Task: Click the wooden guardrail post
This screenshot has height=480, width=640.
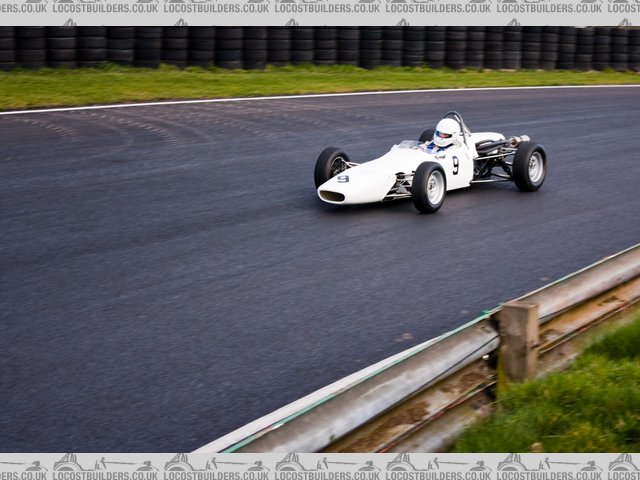Action: [x=518, y=341]
